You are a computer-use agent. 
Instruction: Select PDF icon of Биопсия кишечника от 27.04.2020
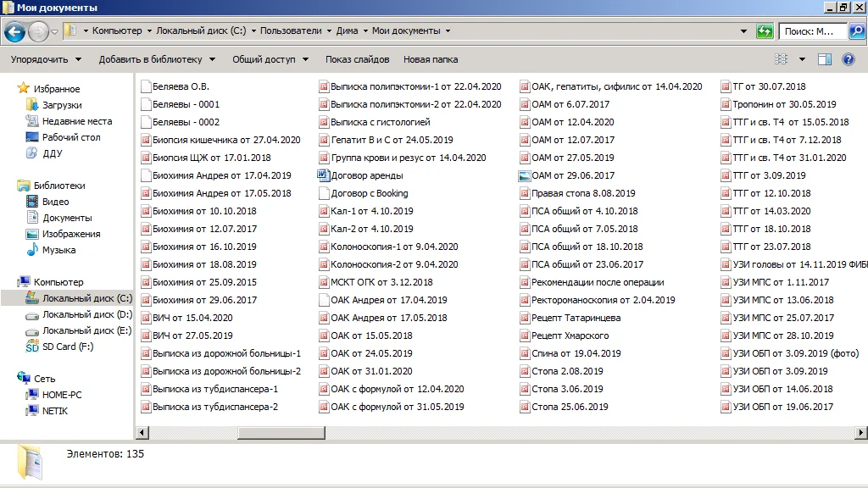point(146,140)
